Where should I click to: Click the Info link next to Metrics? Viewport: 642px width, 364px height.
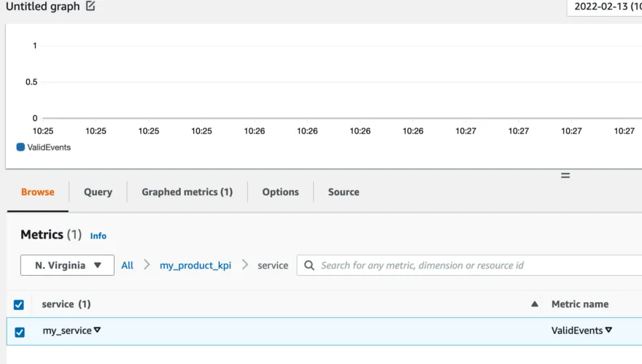pos(98,236)
